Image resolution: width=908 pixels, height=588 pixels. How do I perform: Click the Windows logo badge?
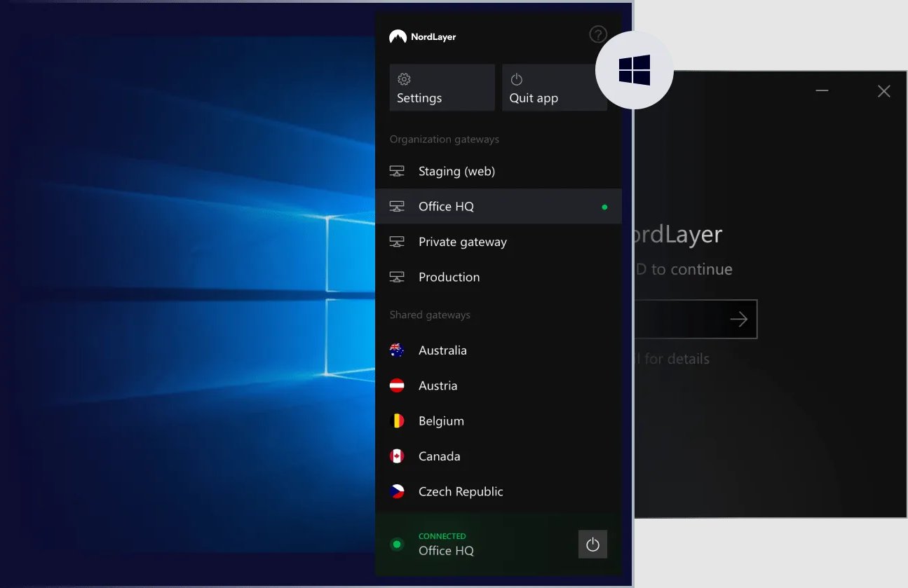[x=635, y=71]
